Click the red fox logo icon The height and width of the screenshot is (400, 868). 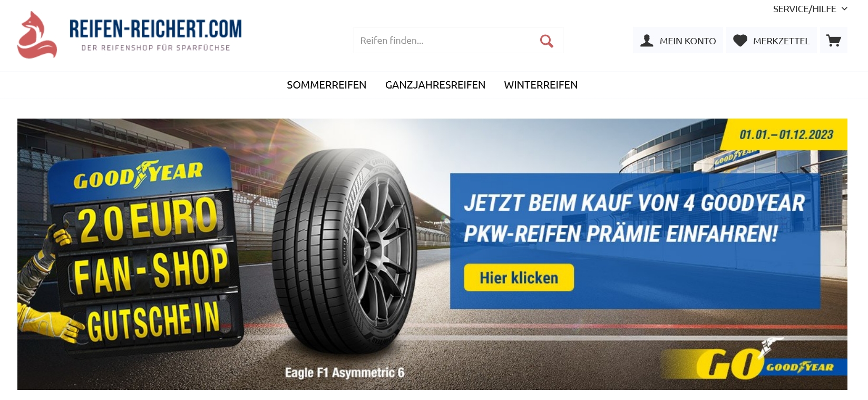coord(37,35)
